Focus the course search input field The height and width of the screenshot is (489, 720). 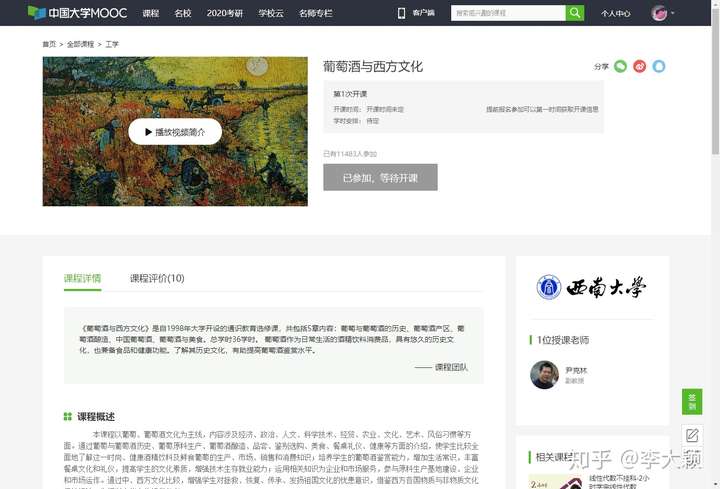tap(508, 13)
